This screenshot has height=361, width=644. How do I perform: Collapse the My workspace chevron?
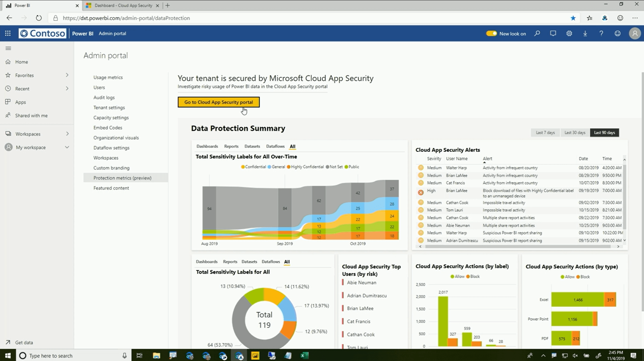[67, 147]
